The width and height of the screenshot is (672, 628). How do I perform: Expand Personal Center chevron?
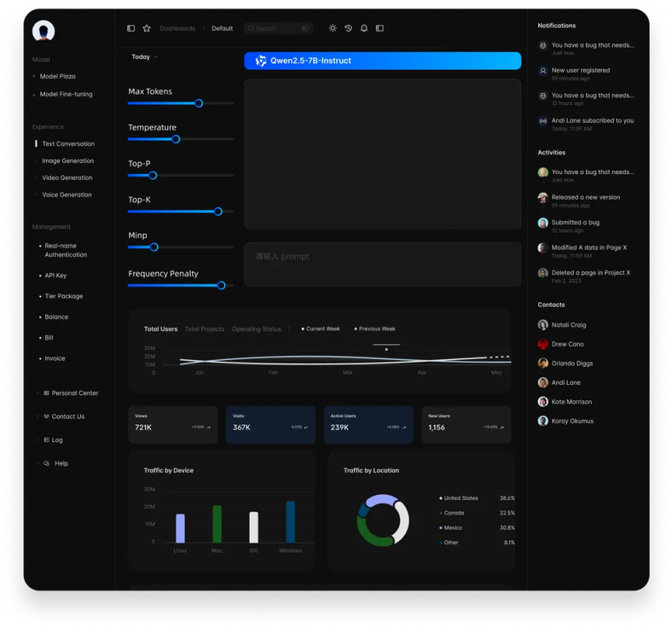coord(37,392)
